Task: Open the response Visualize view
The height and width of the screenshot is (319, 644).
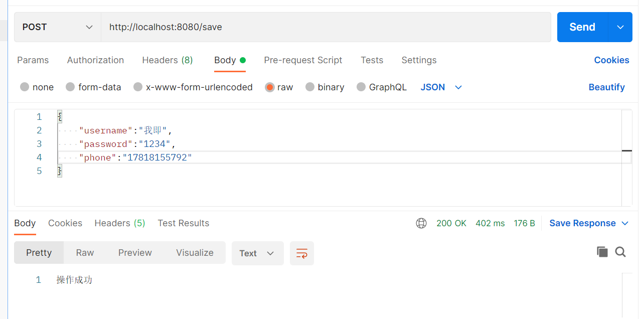Action: point(195,252)
